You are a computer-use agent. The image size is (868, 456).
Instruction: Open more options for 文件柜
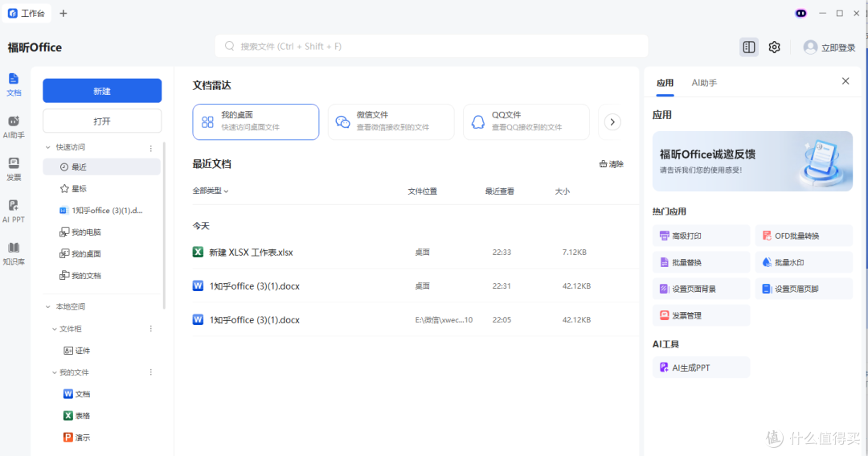[x=150, y=329]
